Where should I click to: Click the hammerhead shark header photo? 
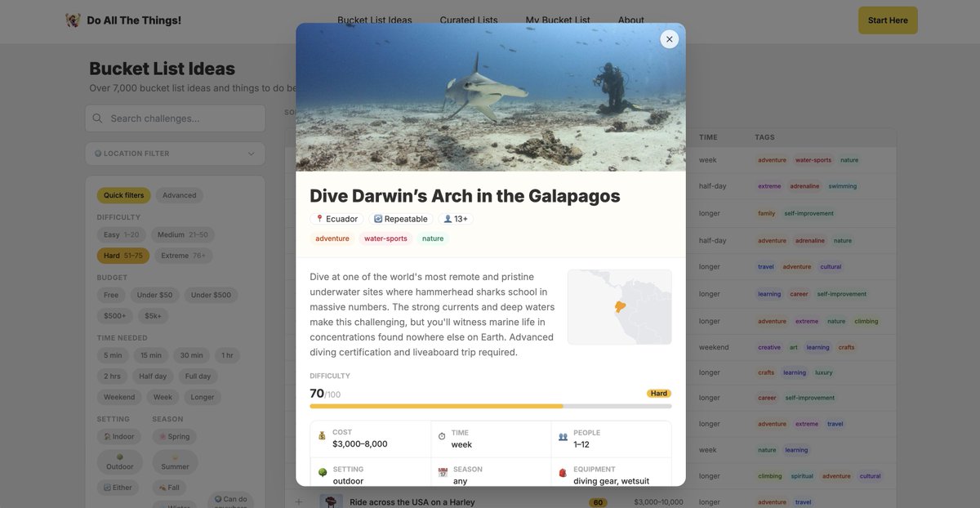(x=491, y=97)
